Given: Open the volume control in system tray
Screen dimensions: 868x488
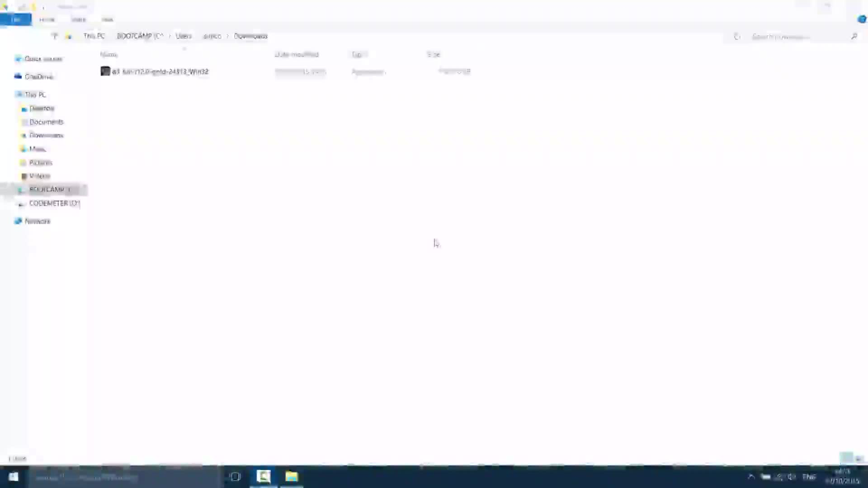Looking at the screenshot, I should (792, 477).
